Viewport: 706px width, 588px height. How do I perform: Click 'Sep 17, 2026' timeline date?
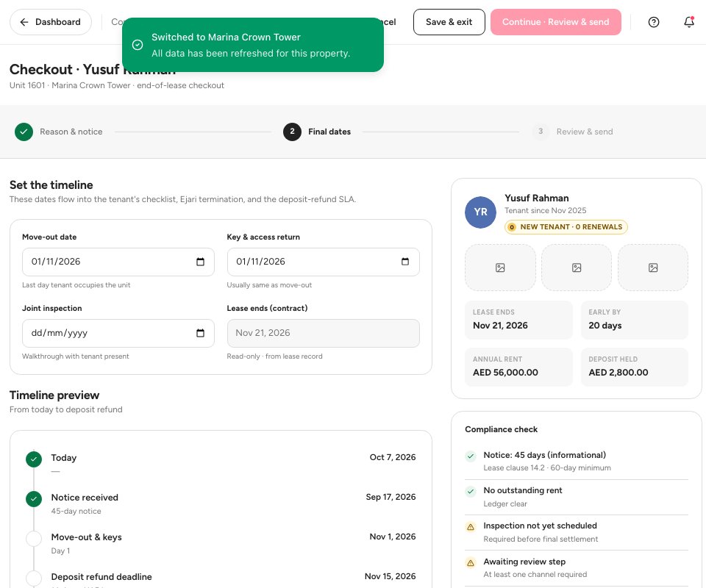391,497
